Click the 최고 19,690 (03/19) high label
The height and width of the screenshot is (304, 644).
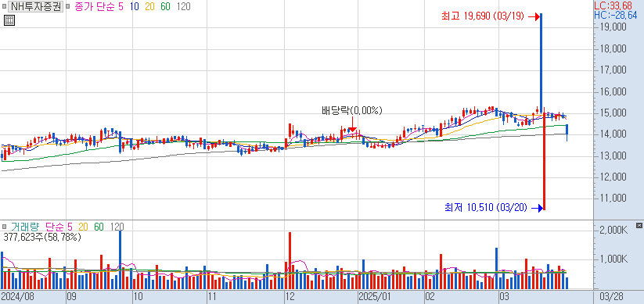tap(483, 16)
